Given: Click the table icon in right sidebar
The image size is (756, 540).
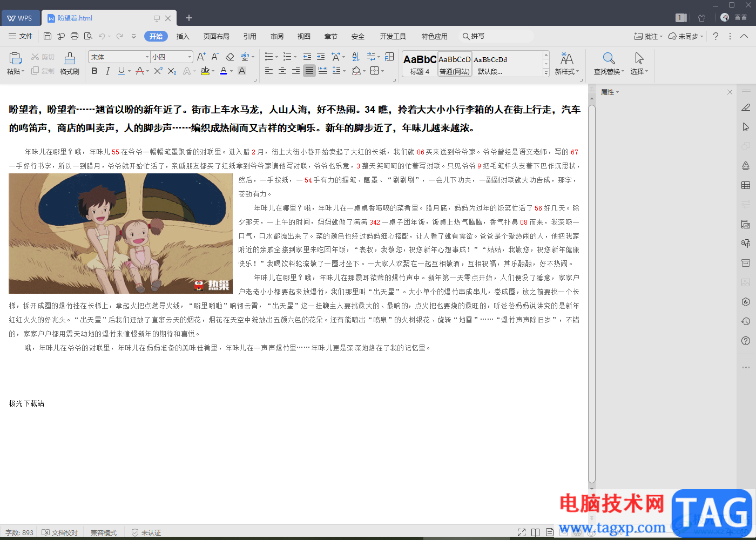Looking at the screenshot, I should (x=746, y=185).
